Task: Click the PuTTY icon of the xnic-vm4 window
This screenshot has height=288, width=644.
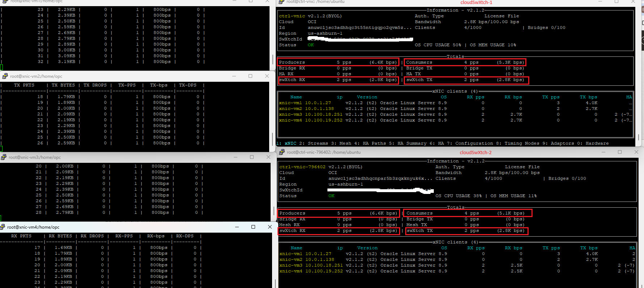Action: tap(3, 227)
